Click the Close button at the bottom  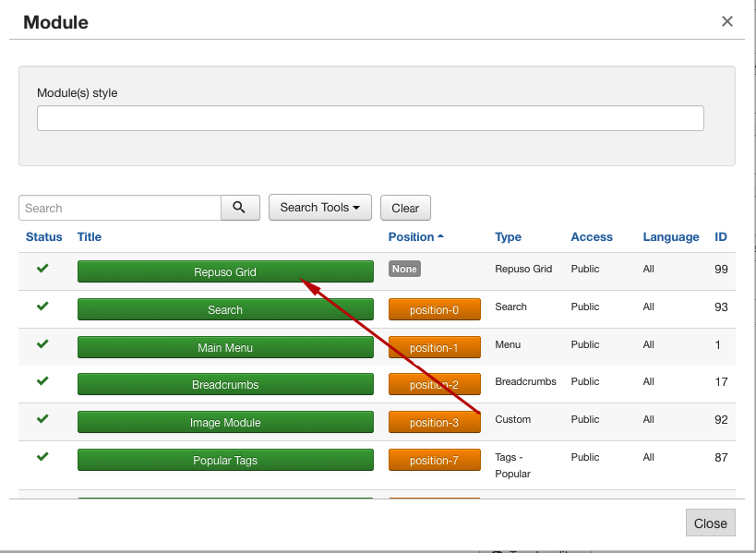tap(710, 523)
